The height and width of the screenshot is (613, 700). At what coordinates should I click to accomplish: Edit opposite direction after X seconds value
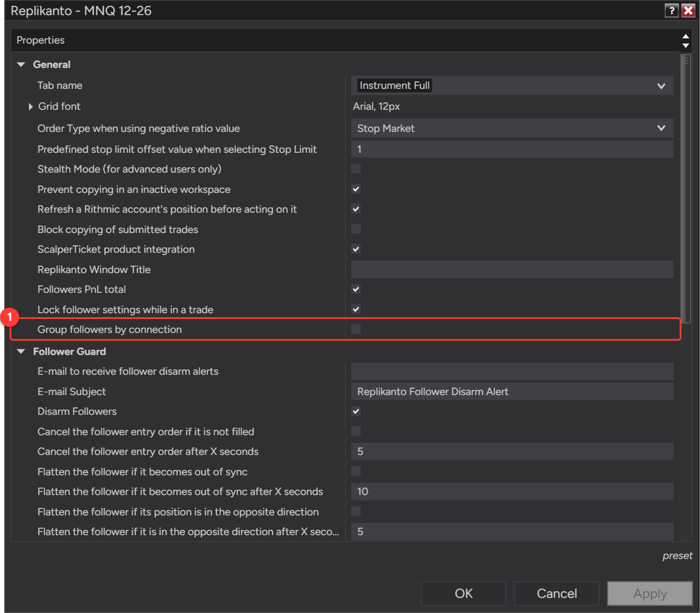tap(512, 532)
